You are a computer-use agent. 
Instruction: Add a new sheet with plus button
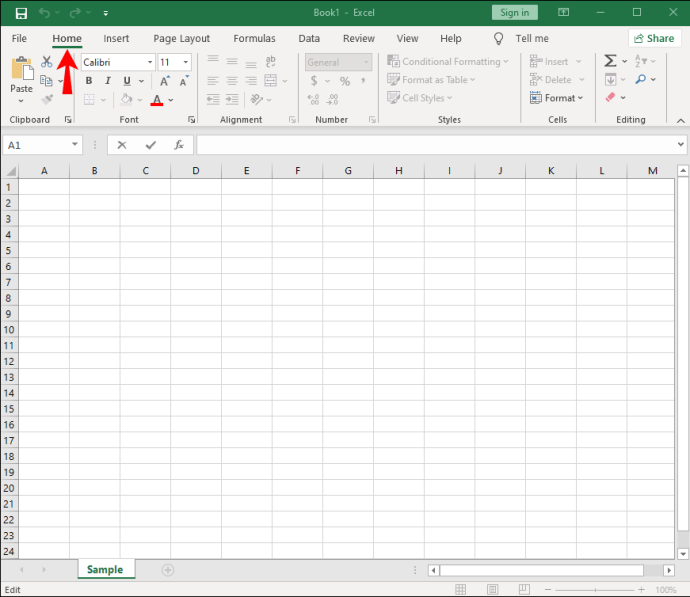[168, 570]
